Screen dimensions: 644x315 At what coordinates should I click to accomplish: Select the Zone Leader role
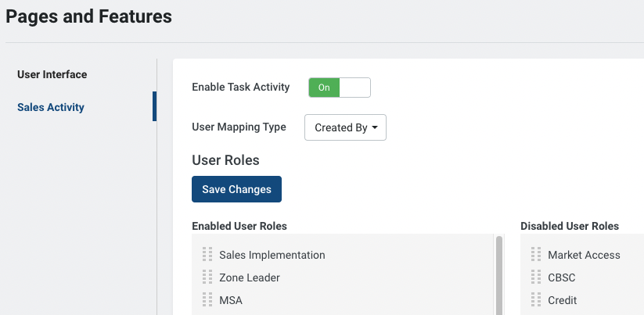(250, 277)
